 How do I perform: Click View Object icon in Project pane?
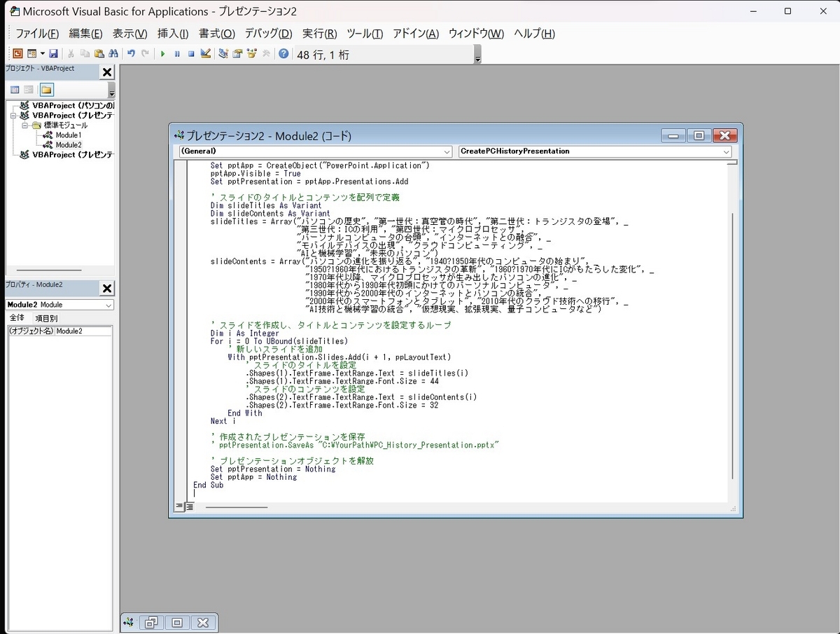29,90
